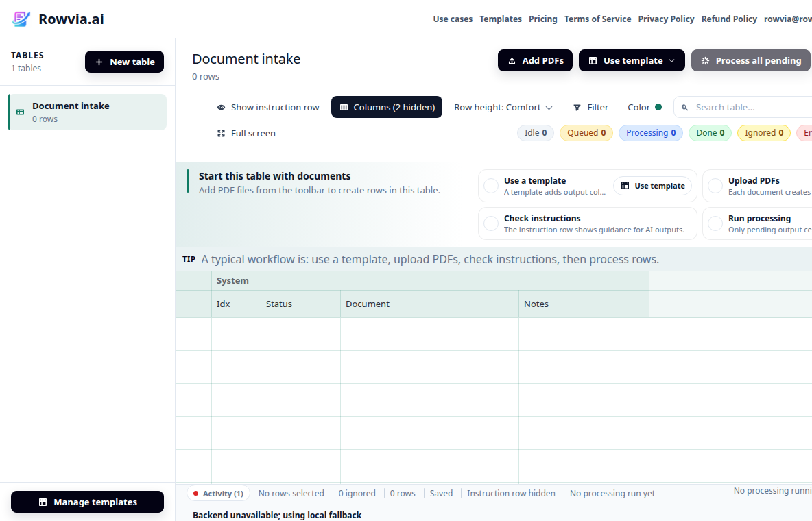Toggle Show instruction row
The width and height of the screenshot is (812, 521).
[x=267, y=108]
